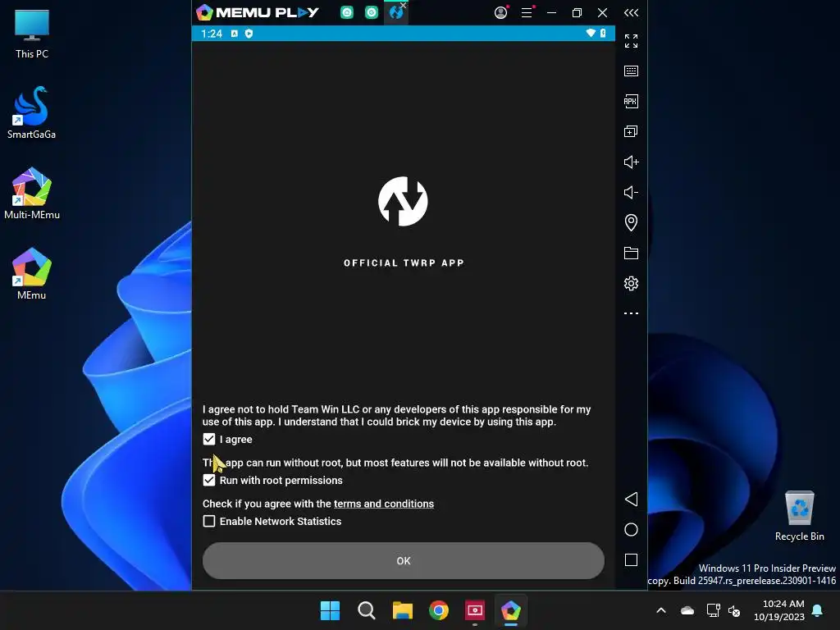Image resolution: width=840 pixels, height=630 pixels.
Task: Click the MEmu taskbar icon
Action: 511,610
